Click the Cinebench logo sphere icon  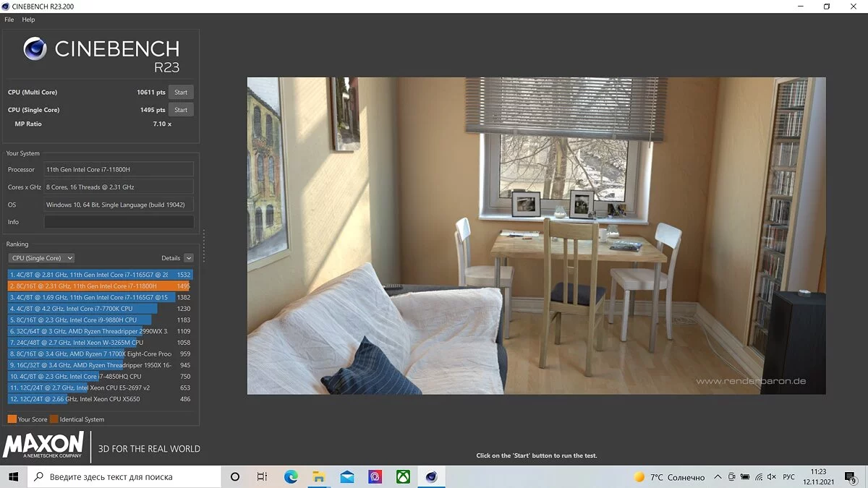point(35,48)
